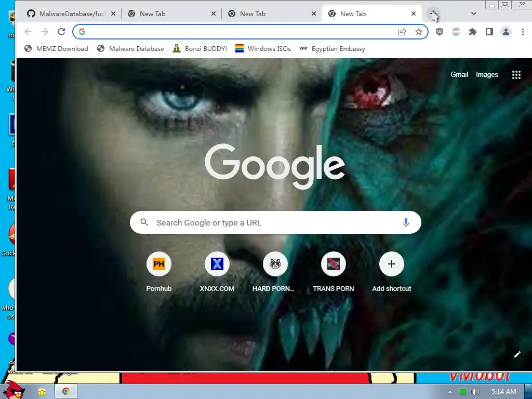Screen dimensions: 532x399
Task: Reload the current page
Action: coord(61,32)
